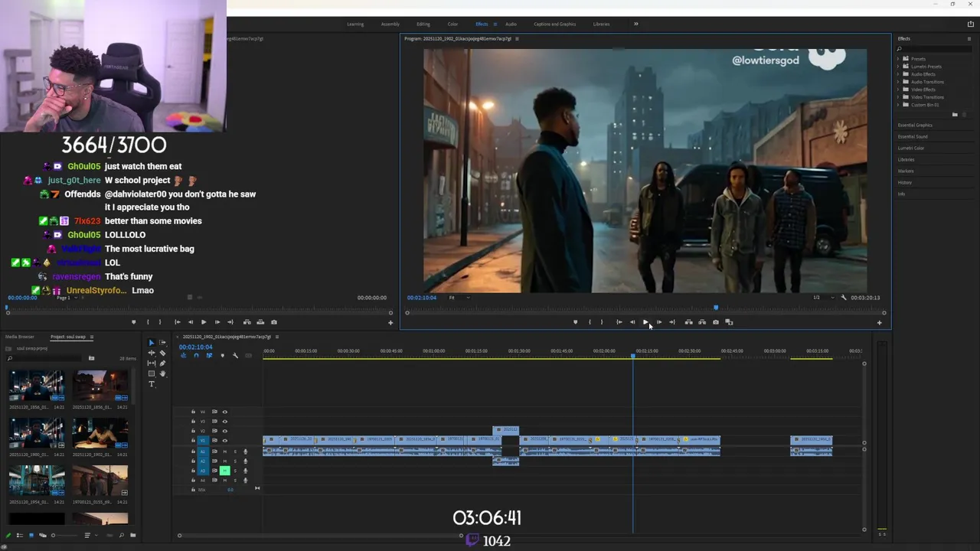Select the Hand tool
980x551 pixels.
(x=162, y=373)
